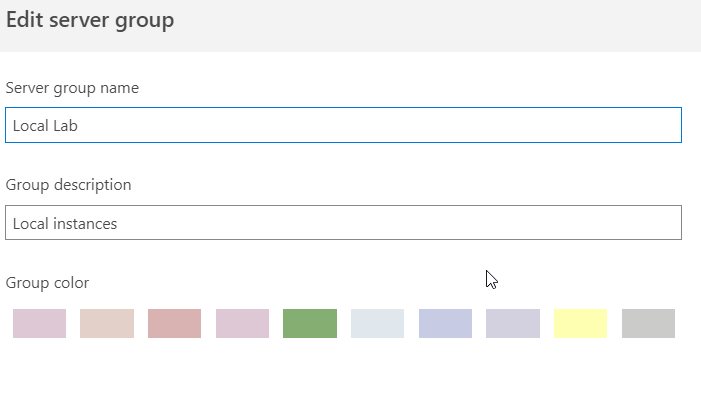Choose the light purple-gray color swatch
This screenshot has height=401, width=701.
(513, 323)
